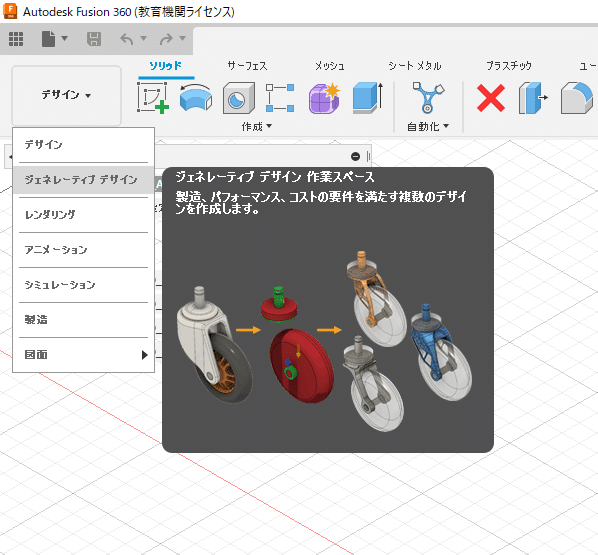Click the browser minimize circle button
The image size is (598, 555).
(355, 156)
